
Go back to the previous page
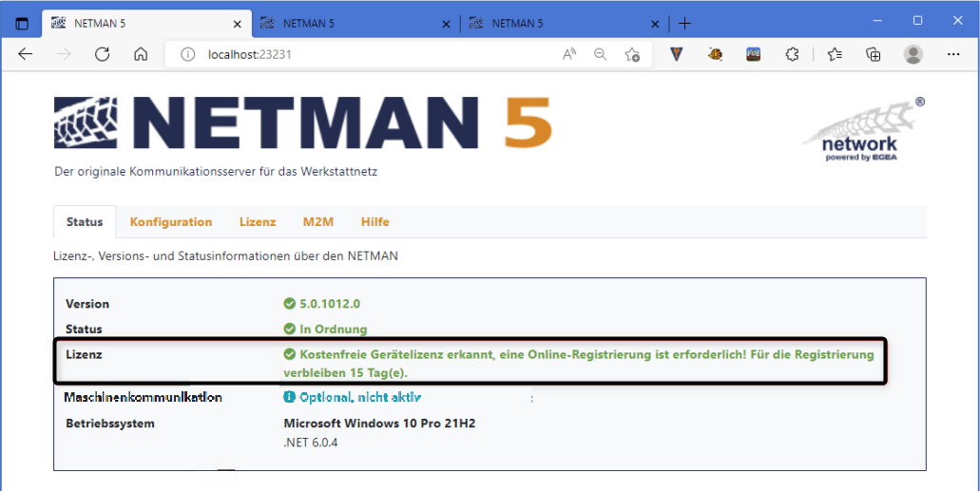(25, 54)
